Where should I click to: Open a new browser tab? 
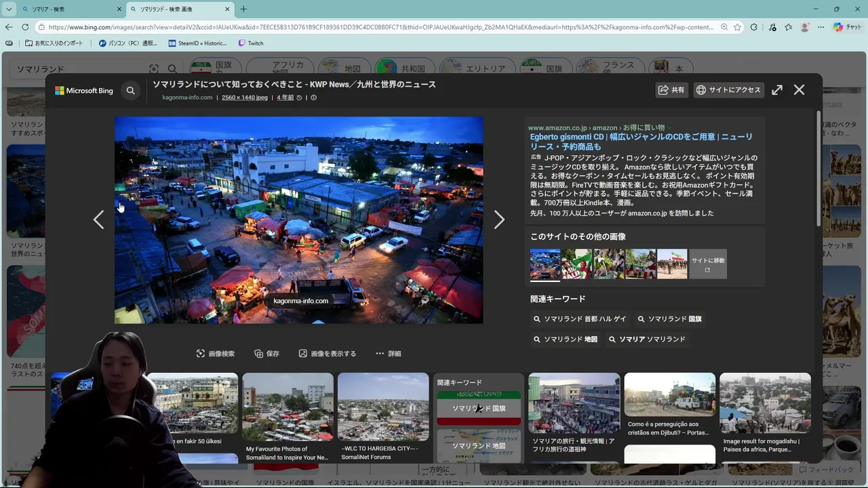243,9
